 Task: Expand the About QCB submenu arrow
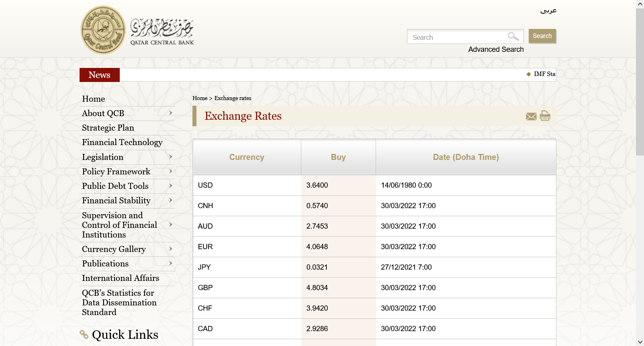click(171, 113)
